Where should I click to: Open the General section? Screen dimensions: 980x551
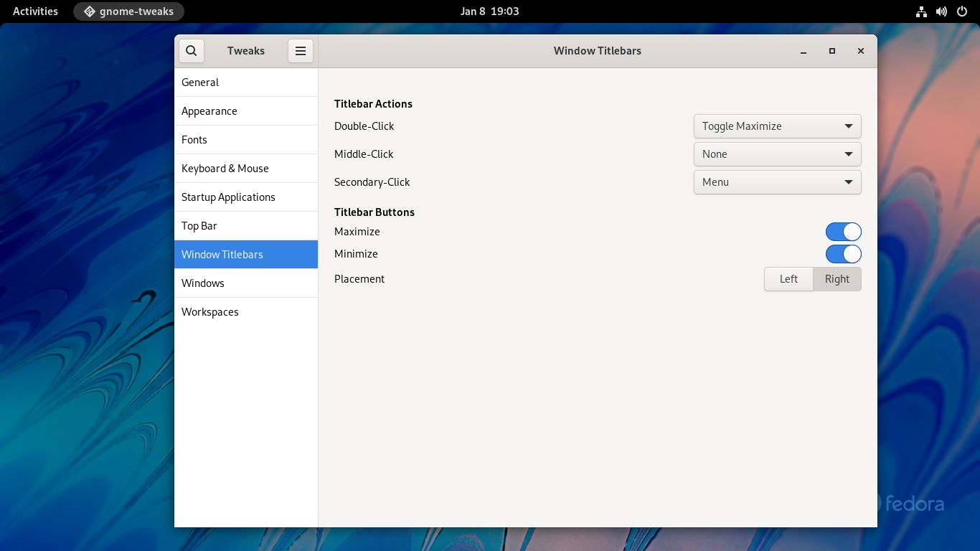pos(246,83)
